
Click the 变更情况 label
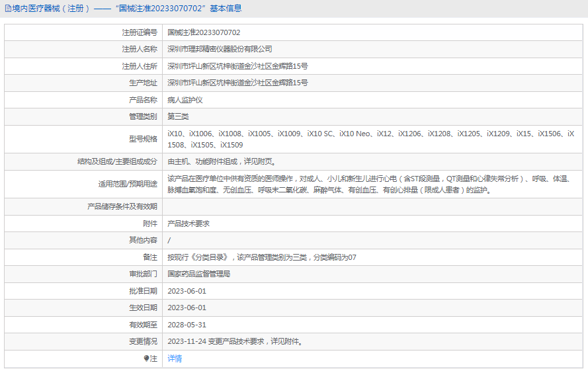[144, 341]
